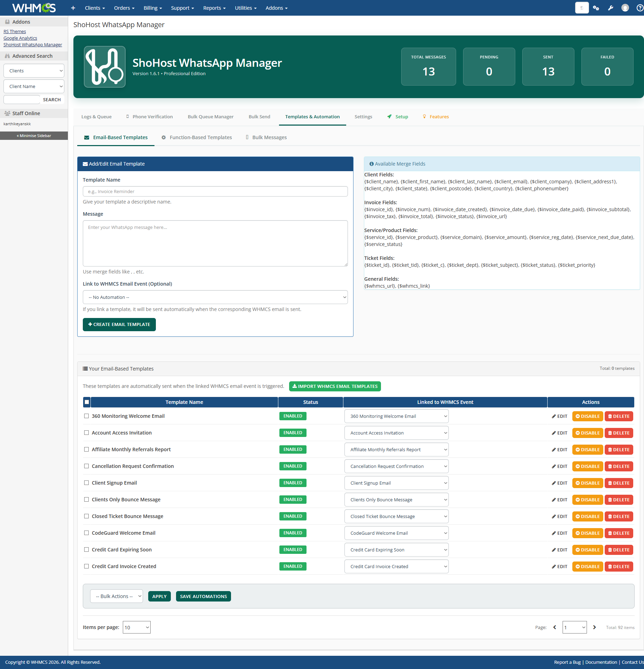
Task: Open the automation gears icon in top bar
Action: click(x=596, y=8)
